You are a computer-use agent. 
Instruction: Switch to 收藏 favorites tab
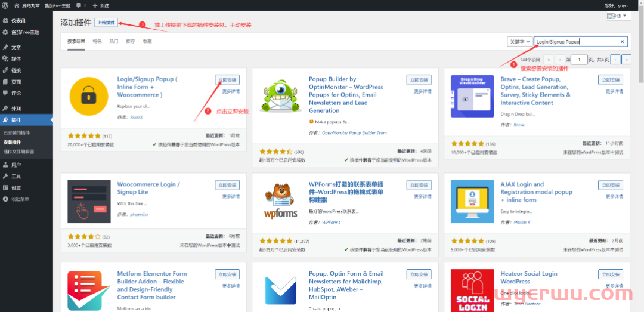pos(147,42)
